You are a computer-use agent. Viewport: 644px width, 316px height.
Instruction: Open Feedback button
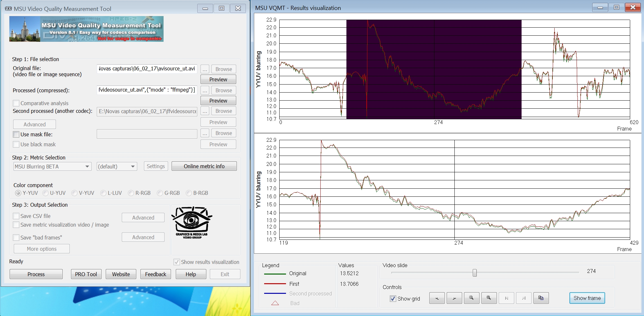pos(156,274)
